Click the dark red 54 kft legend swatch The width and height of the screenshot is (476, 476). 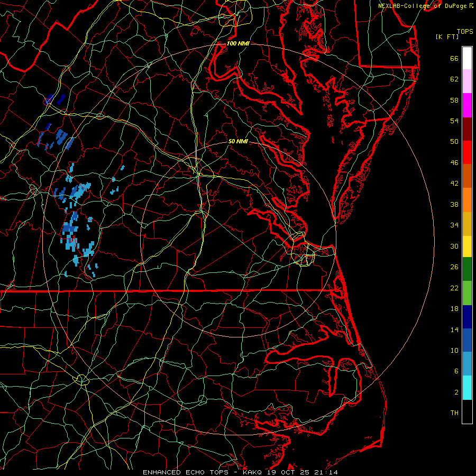(x=467, y=129)
